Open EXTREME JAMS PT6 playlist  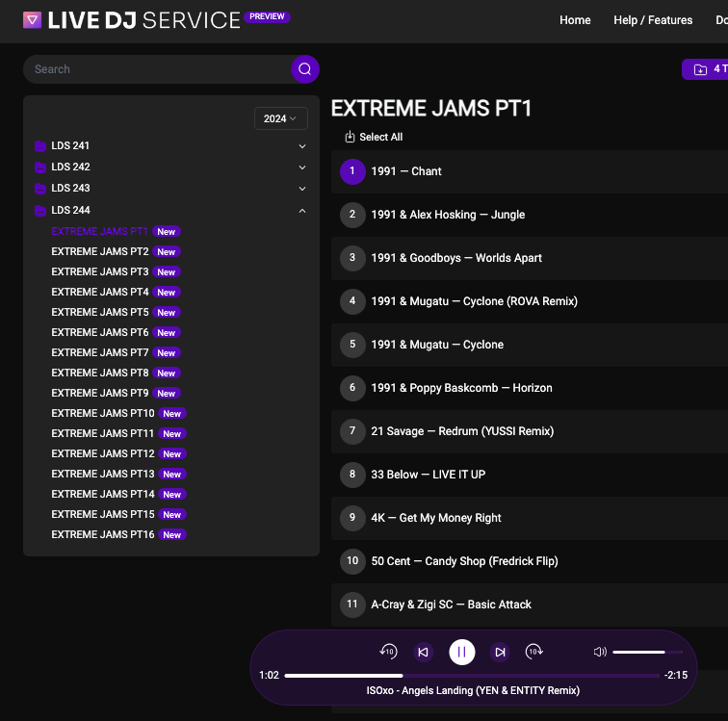click(x=100, y=332)
